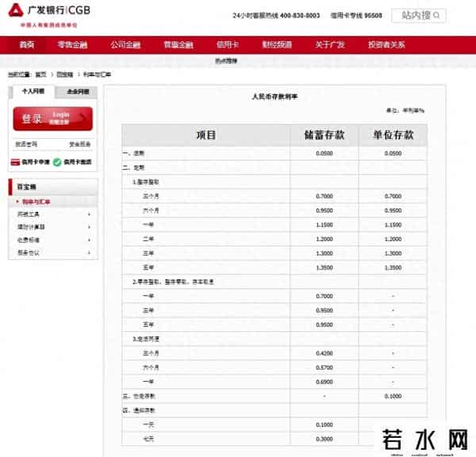Expand the arrow on 理财计算器 row
Image resolution: width=476 pixels, height=457 pixels.
click(x=89, y=227)
